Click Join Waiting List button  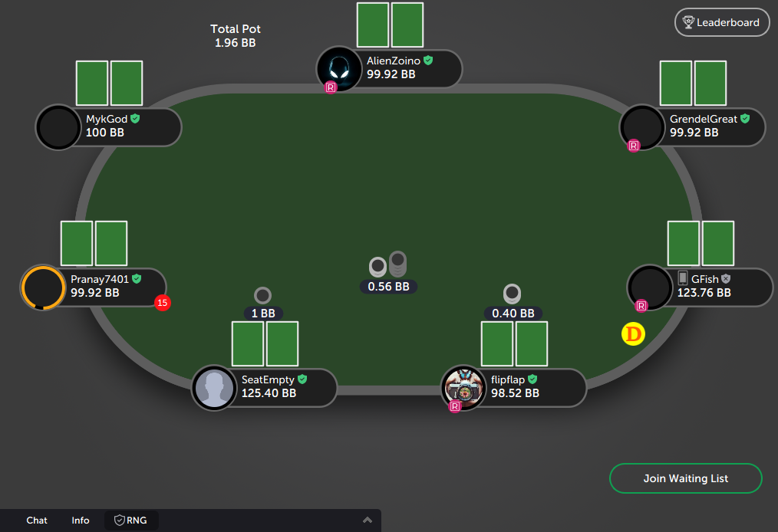[686, 478]
